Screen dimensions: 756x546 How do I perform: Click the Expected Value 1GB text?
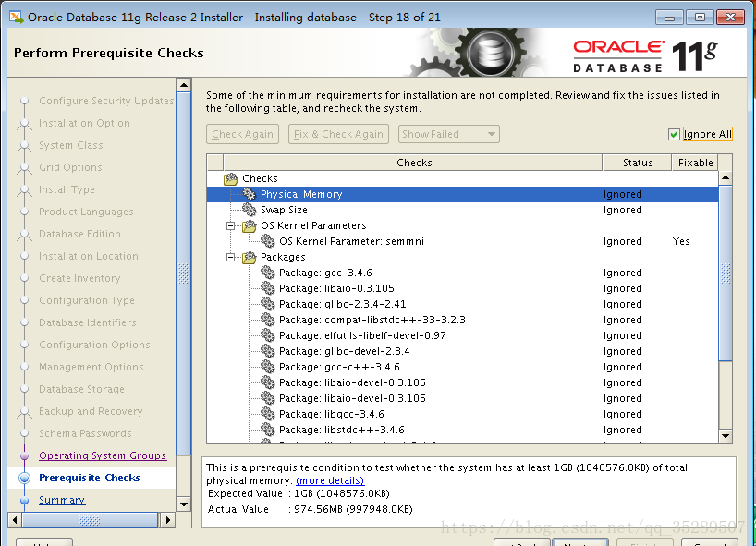tap(341, 493)
